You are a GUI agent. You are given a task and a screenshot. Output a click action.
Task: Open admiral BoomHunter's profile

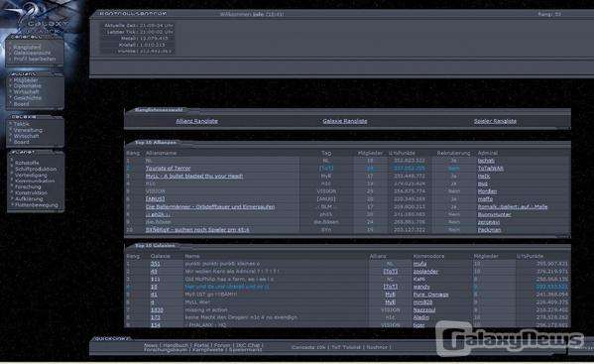pos(495,214)
